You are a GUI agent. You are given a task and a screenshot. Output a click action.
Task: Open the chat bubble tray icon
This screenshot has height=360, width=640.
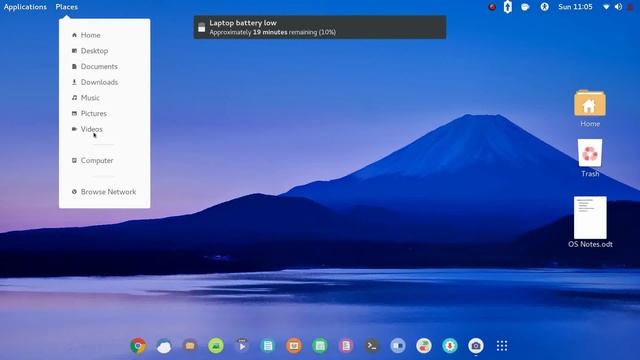(x=525, y=7)
